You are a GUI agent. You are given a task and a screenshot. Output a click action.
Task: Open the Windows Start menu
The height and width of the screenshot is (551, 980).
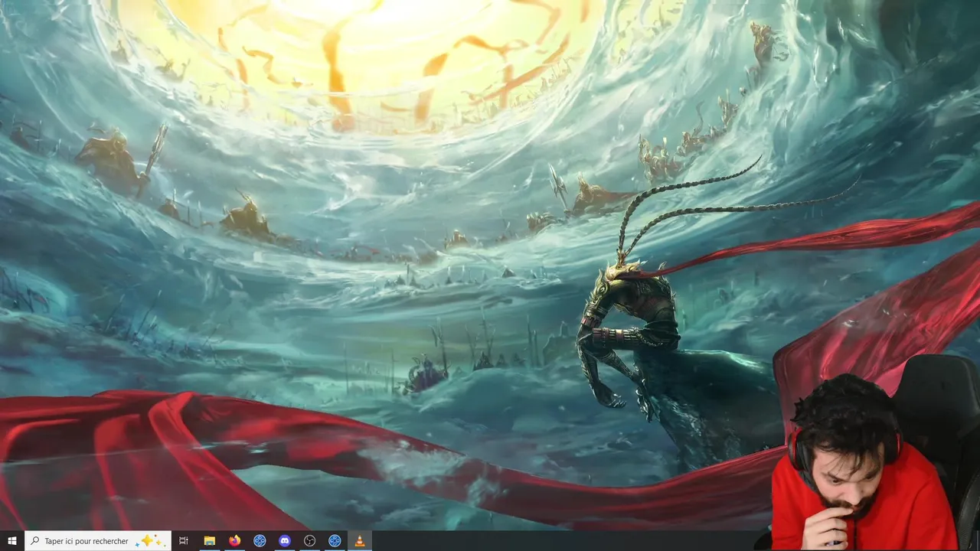coord(12,541)
